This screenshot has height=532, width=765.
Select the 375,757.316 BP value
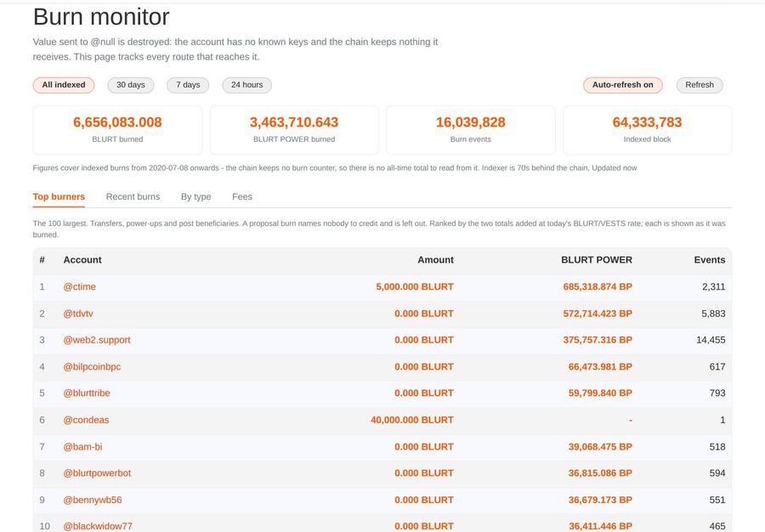click(598, 340)
